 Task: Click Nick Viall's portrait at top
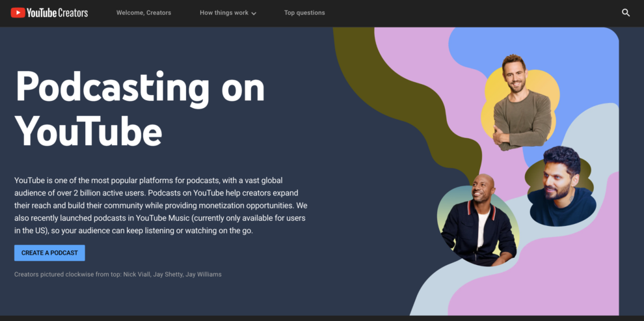click(522, 102)
